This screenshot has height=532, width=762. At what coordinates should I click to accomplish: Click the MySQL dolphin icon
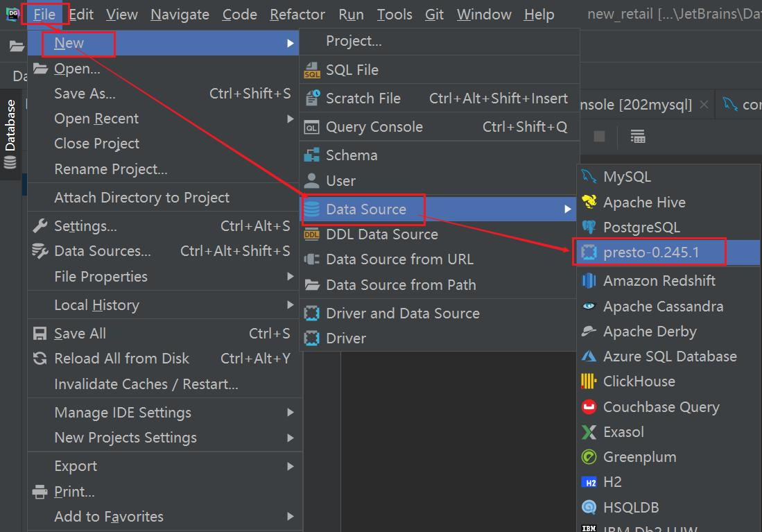589,176
